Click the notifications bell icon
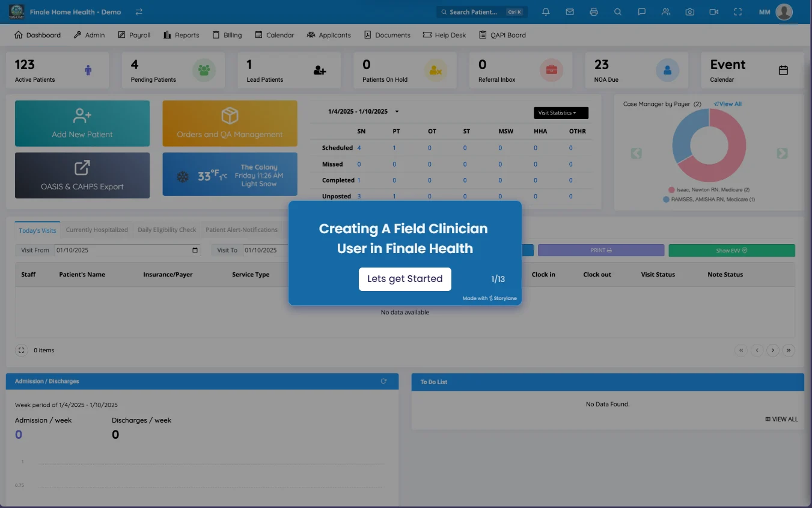 [546, 12]
